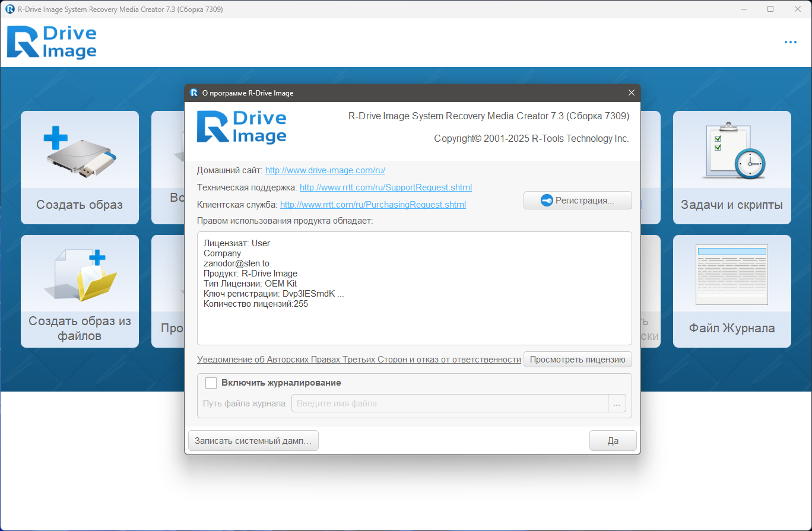The width and height of the screenshot is (812, 531).
Task: Browse for log file with ellipsis button
Action: pyautogui.click(x=617, y=403)
